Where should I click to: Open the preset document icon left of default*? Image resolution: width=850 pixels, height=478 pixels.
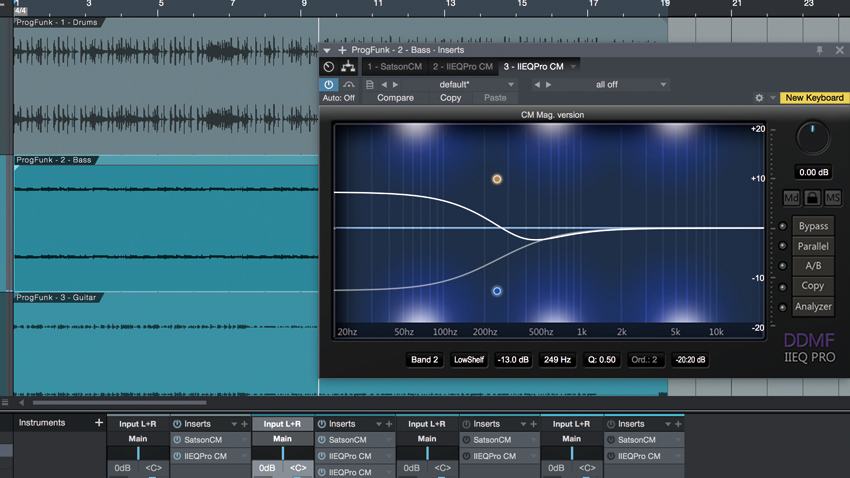click(370, 85)
